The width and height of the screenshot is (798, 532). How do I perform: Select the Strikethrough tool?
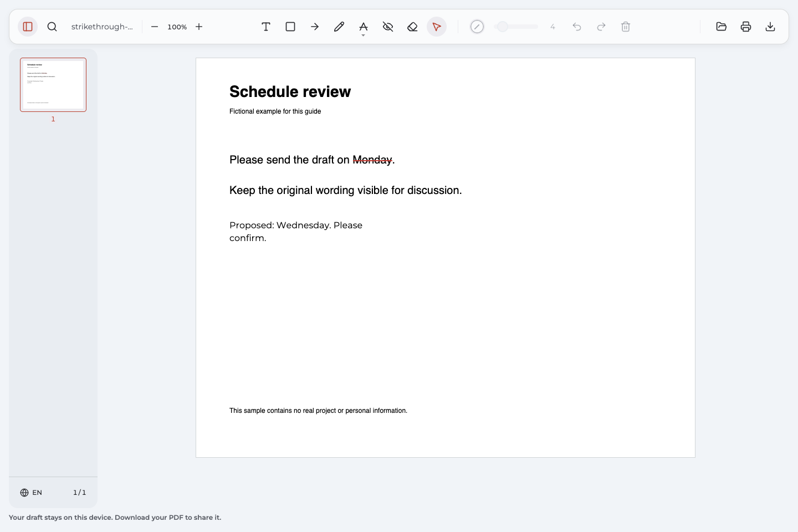click(364, 26)
